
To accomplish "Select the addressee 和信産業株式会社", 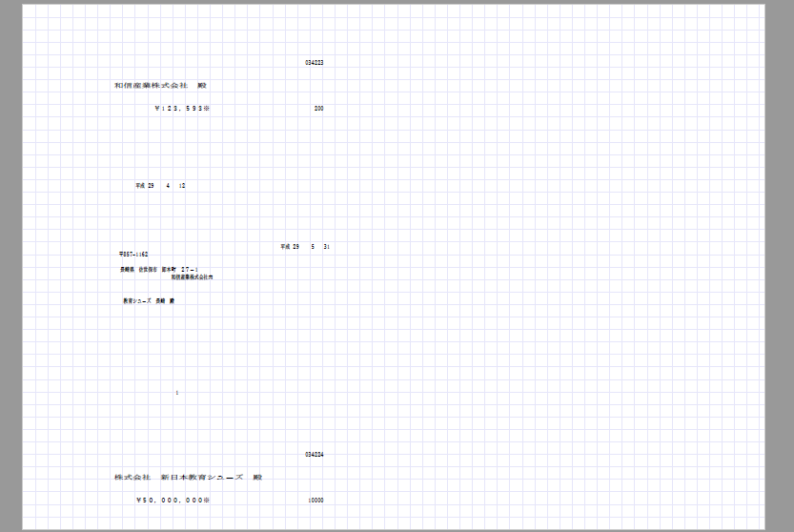I will click(145, 86).
